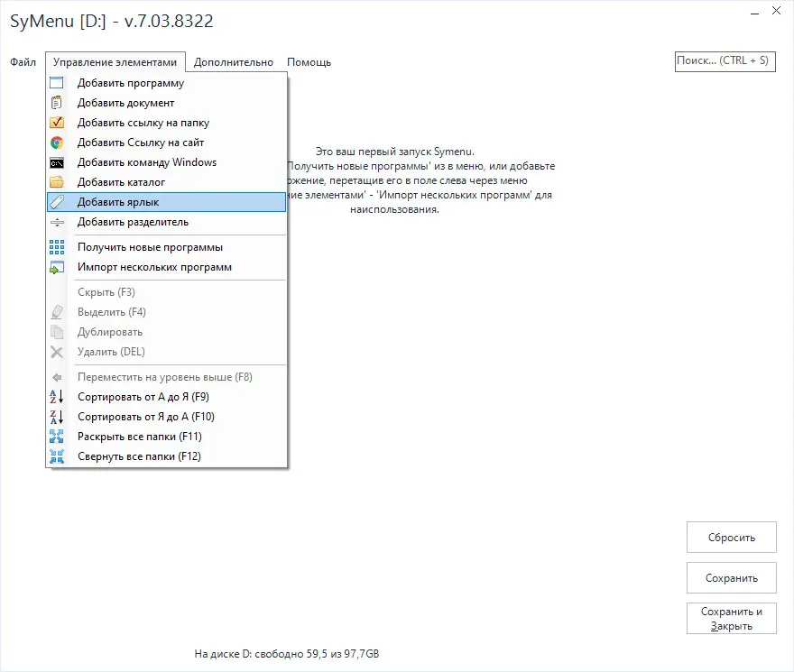The image size is (794, 672).
Task: Click the folder link checkmark icon
Action: (x=57, y=123)
